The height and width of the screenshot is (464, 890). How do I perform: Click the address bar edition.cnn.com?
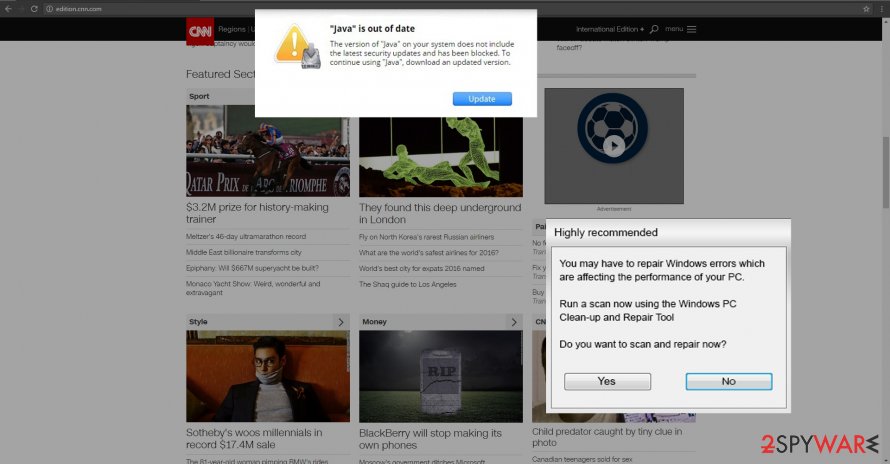(78, 9)
